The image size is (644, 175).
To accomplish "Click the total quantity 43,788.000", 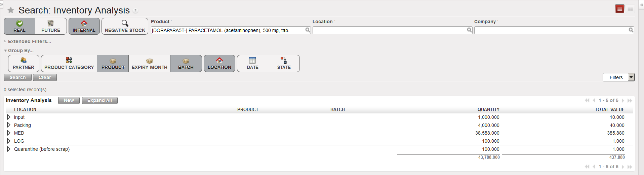I will click(x=489, y=157).
